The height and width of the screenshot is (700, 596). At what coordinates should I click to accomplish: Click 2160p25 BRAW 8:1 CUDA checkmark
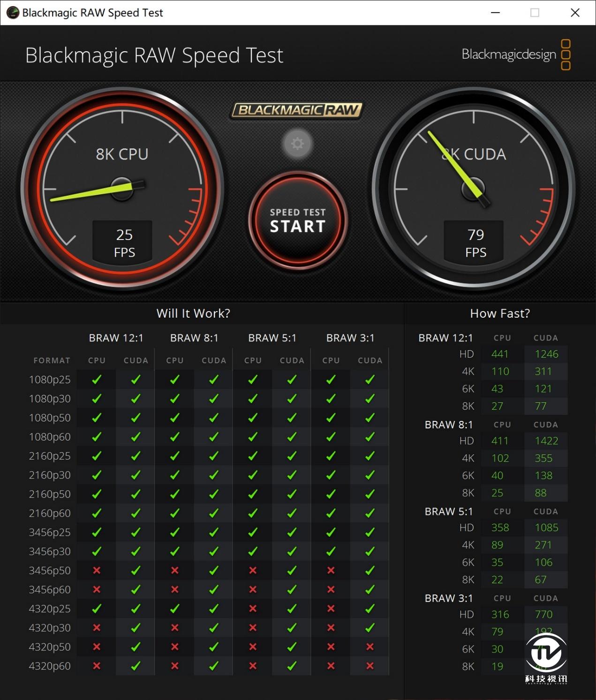click(214, 456)
